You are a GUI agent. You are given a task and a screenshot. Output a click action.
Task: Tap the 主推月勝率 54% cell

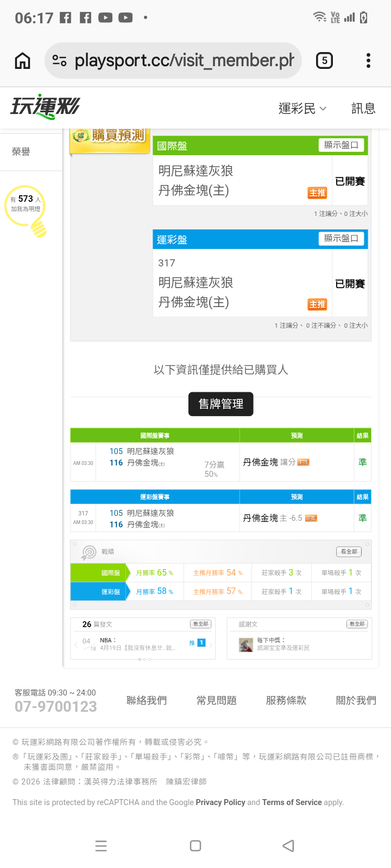tap(218, 573)
